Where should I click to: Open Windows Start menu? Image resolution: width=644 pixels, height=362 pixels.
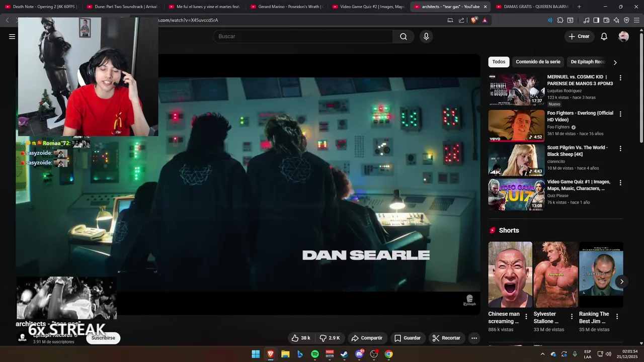(256, 354)
